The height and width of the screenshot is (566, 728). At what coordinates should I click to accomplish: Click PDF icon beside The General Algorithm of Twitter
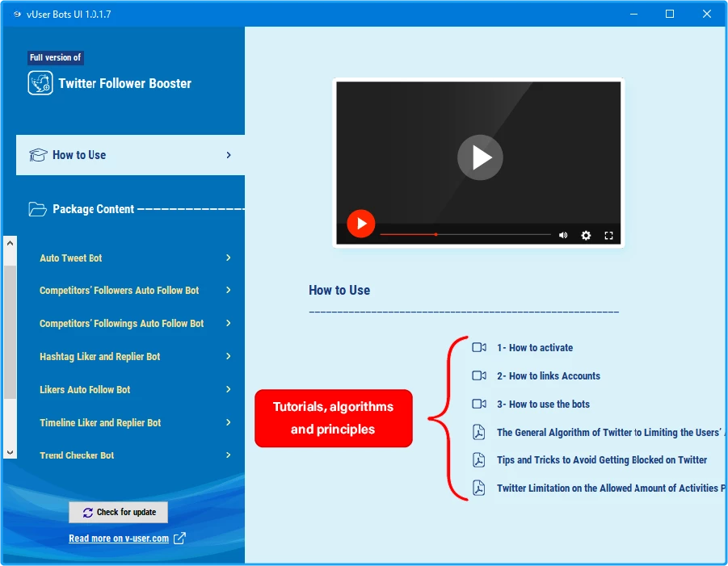point(478,432)
